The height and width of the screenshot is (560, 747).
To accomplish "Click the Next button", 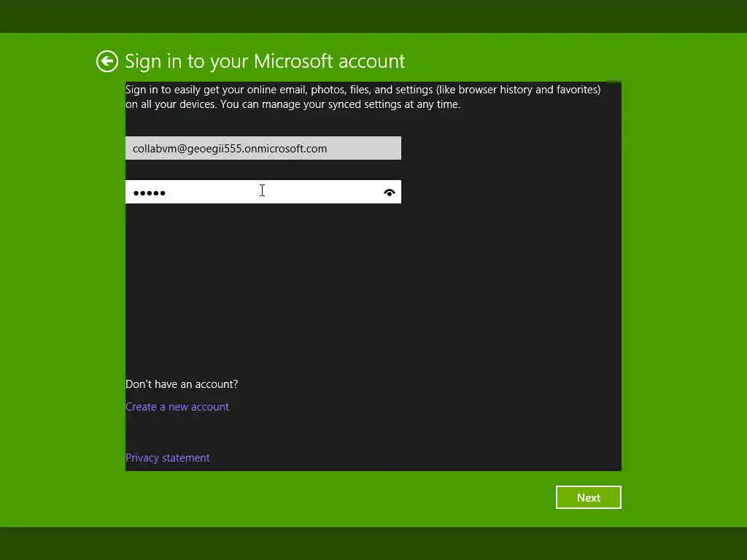I will [x=589, y=497].
